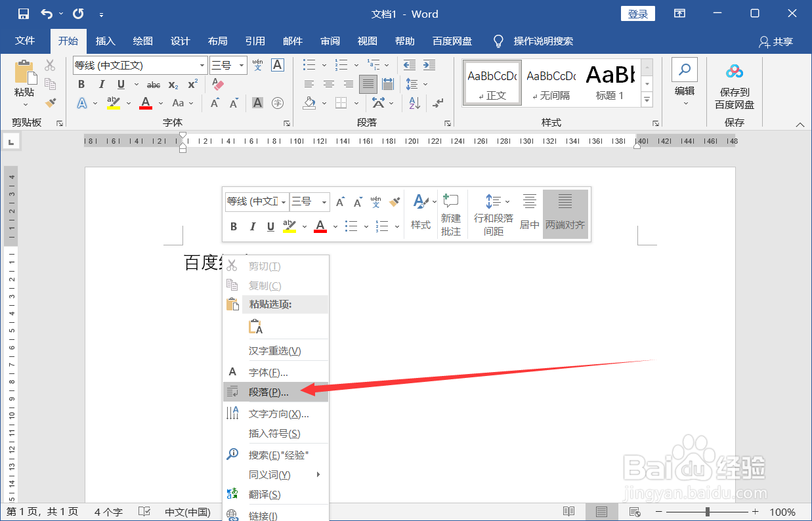The width and height of the screenshot is (812, 521).
Task: Open mini toolbar font size dropdown
Action: coord(325,201)
